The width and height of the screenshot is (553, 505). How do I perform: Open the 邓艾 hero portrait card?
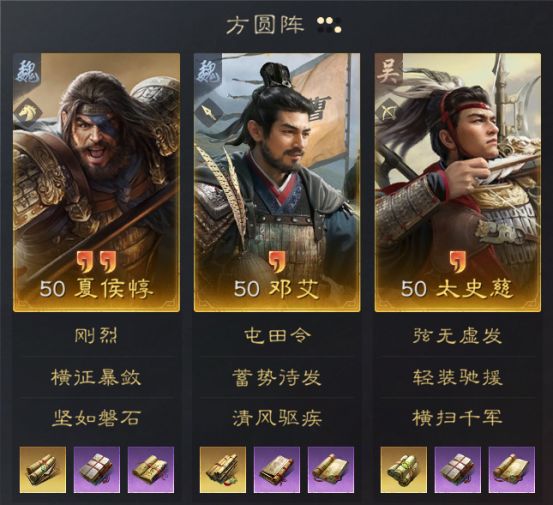[x=277, y=183]
